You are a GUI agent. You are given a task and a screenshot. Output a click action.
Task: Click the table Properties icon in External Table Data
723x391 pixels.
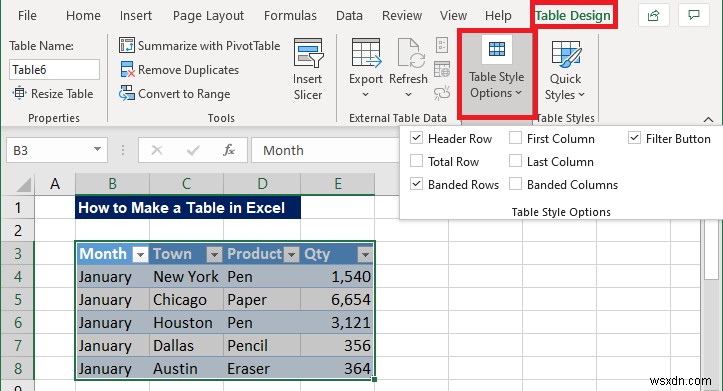click(x=442, y=45)
